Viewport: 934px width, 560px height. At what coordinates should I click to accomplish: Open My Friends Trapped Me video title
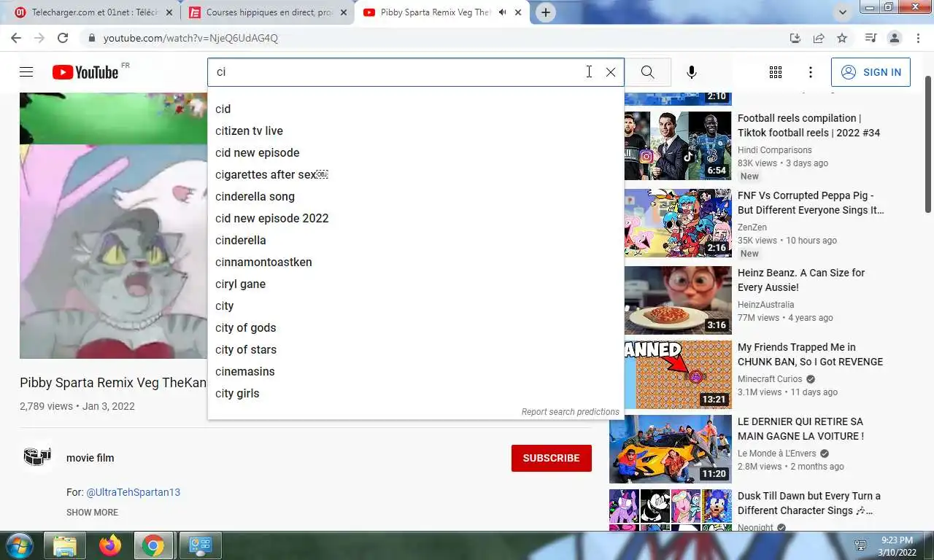tap(810, 354)
